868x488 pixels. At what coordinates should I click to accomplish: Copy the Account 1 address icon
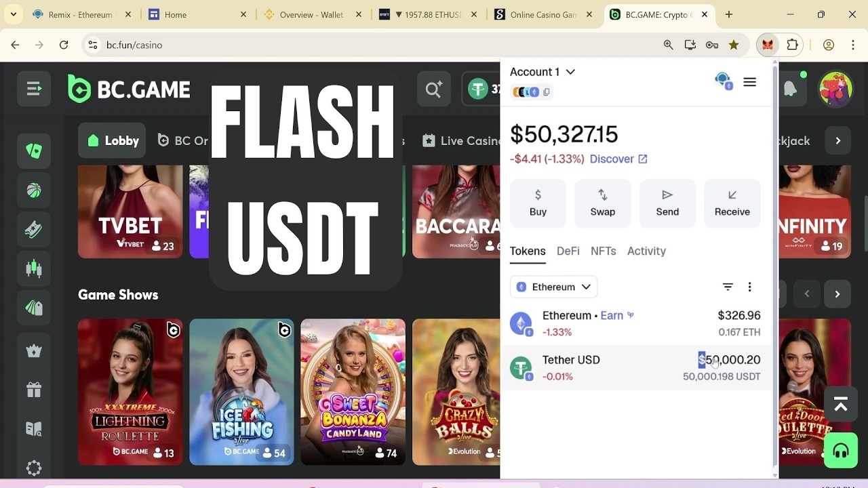[x=547, y=92]
